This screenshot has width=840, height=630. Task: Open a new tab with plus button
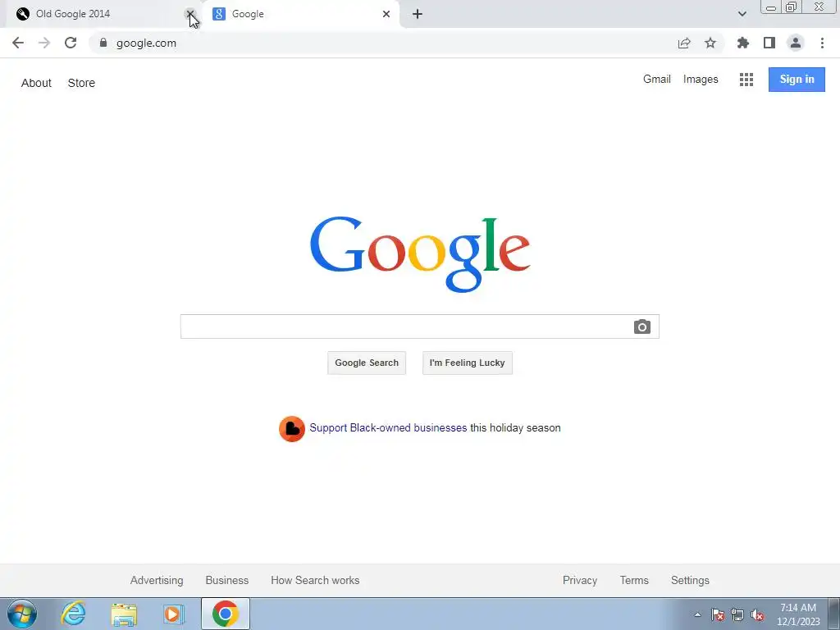(418, 14)
